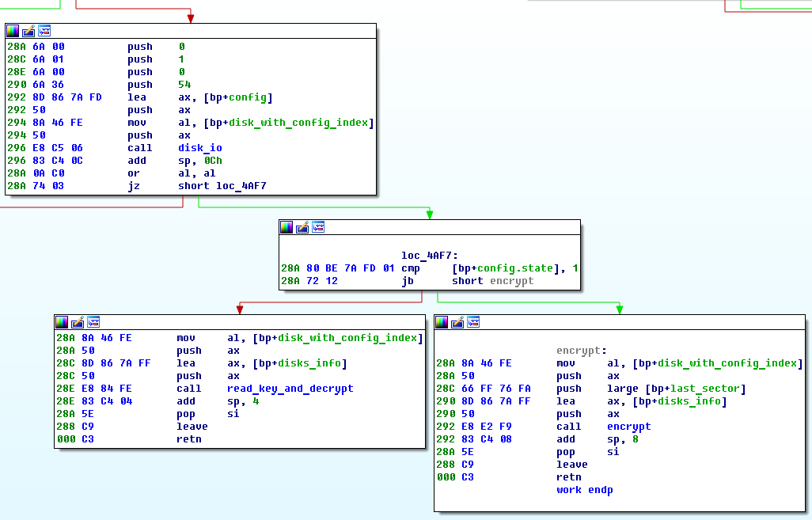Screen dimensions: 812x520
Task: Select the 'loc_4AF7:' label
Action: point(429,256)
